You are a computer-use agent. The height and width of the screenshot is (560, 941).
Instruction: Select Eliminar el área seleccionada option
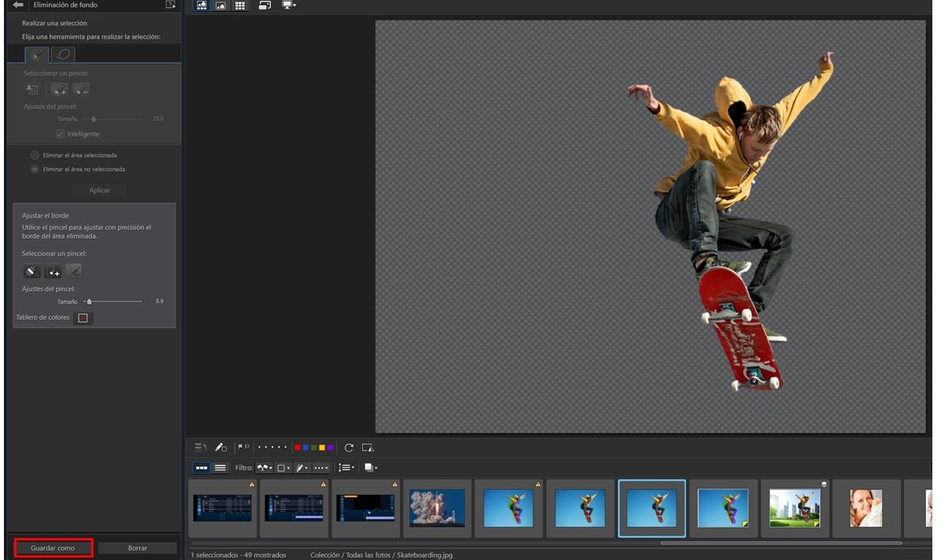(35, 155)
